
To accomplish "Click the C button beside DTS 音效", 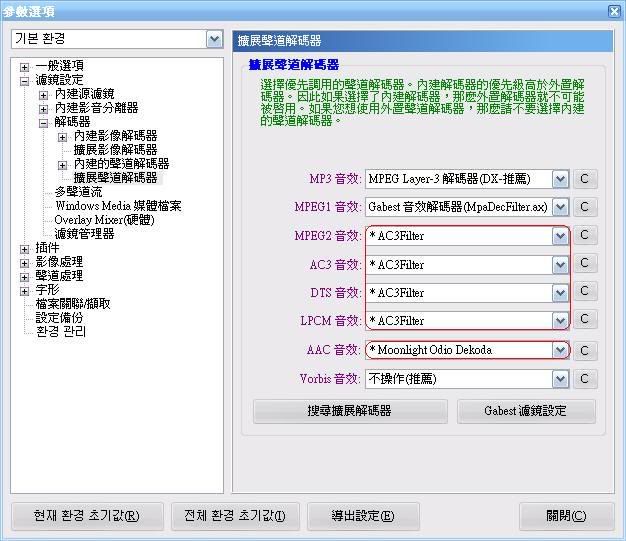I will 585,293.
